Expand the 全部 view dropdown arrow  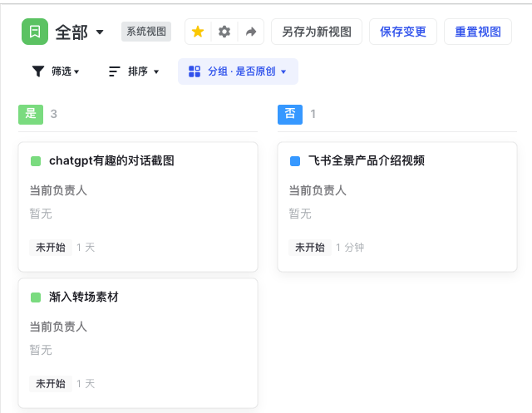pyautogui.click(x=101, y=32)
